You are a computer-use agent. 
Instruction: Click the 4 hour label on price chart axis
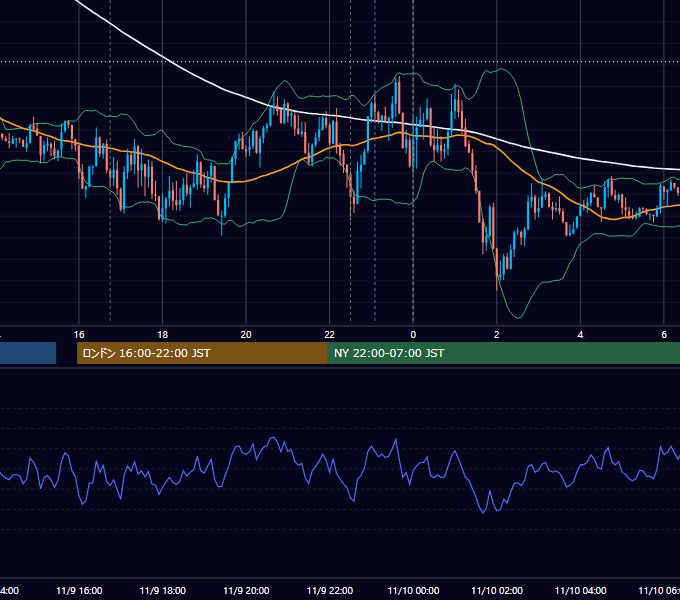pyautogui.click(x=580, y=335)
